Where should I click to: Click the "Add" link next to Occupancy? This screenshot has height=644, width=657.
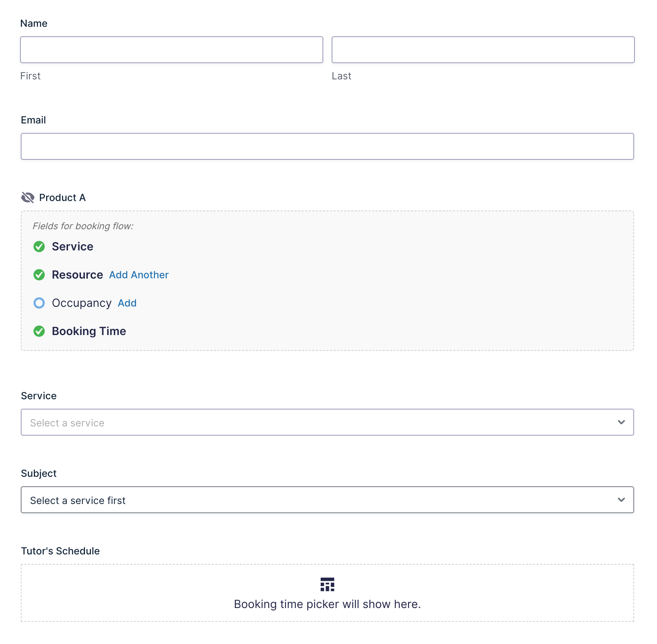coord(127,303)
